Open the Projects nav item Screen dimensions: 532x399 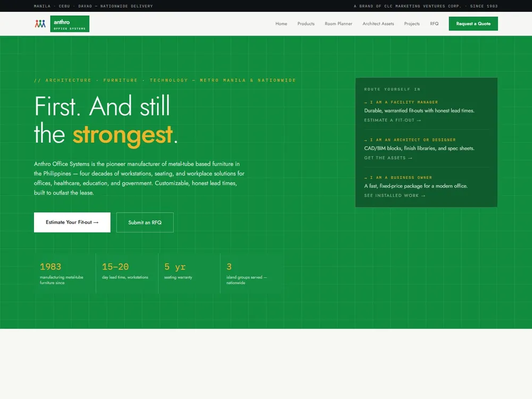412,24
